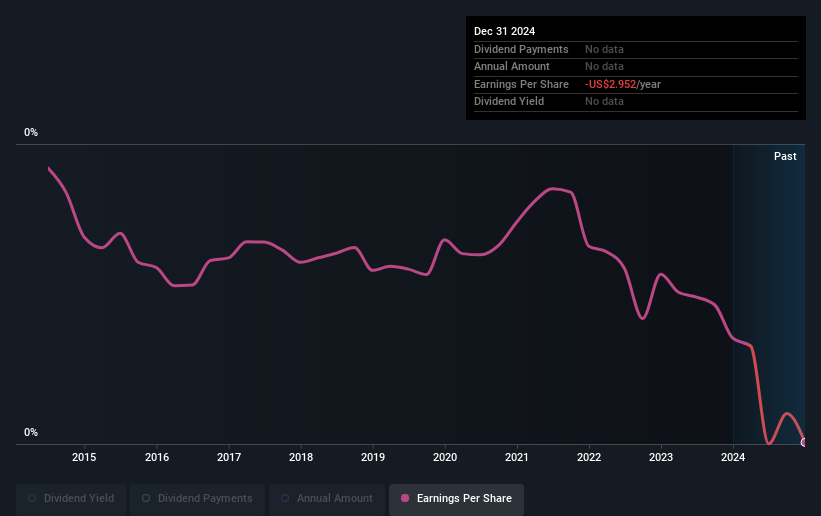Click the Past label in shaded region
The image size is (821, 516).
pyautogui.click(x=785, y=156)
